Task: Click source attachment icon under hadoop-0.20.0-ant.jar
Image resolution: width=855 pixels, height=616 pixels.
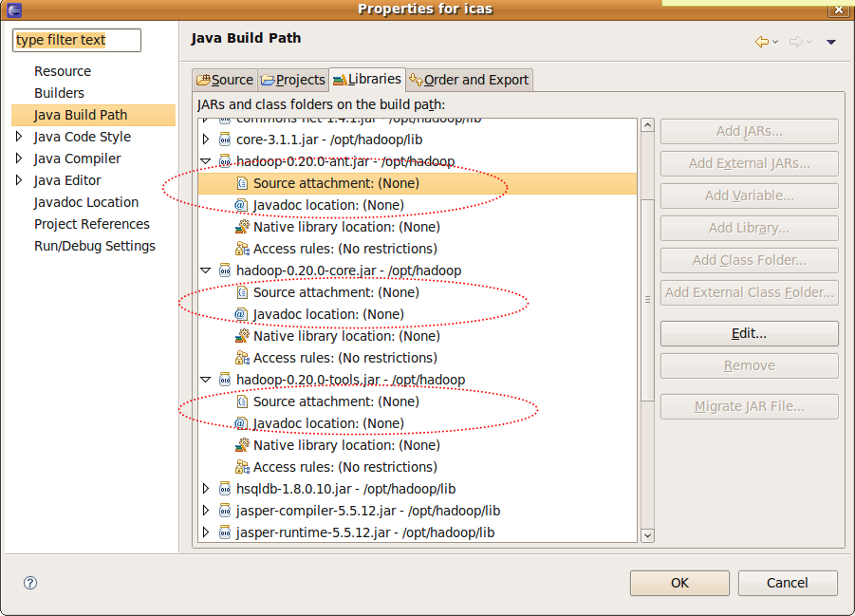Action: tap(242, 183)
